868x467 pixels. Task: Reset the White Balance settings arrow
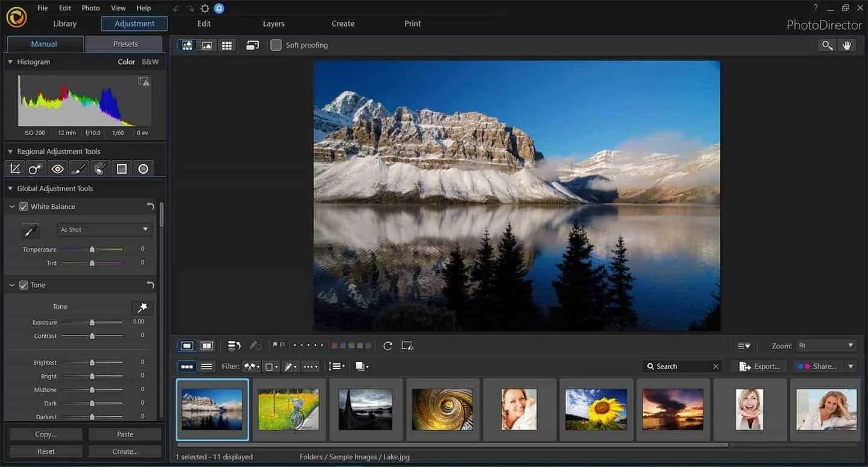pos(150,206)
